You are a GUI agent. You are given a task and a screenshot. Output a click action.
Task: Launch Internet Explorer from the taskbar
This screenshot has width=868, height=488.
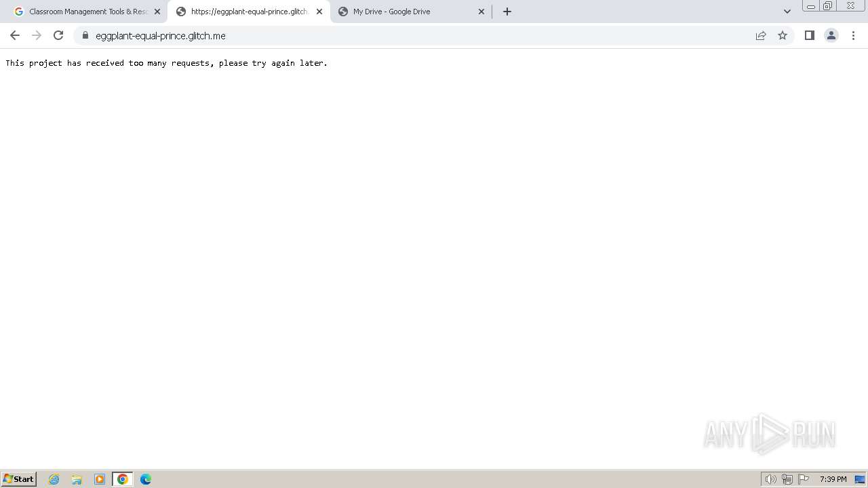coord(54,479)
